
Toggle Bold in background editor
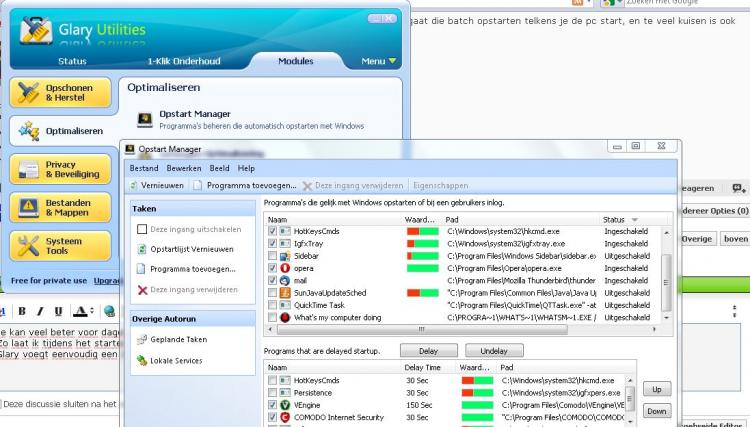click(x=22, y=311)
